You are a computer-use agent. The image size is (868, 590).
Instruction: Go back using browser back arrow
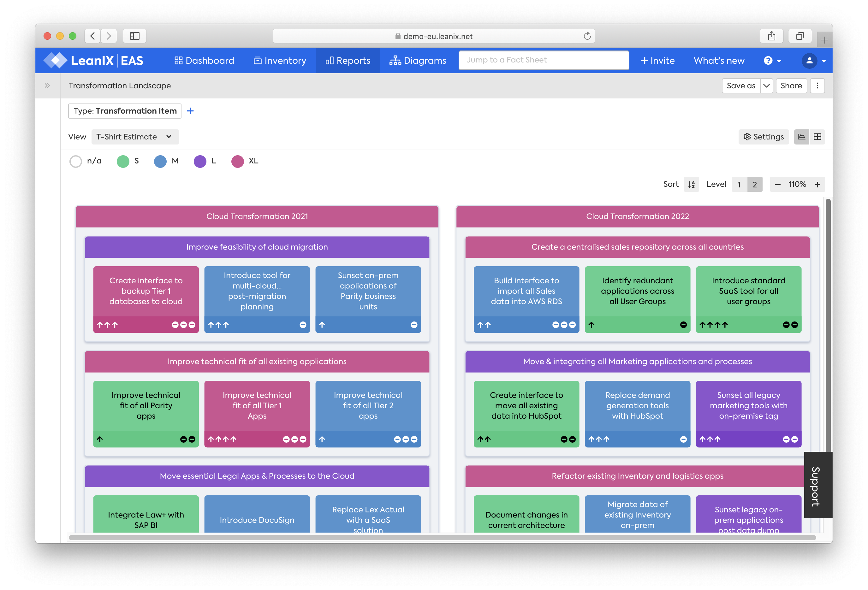[x=92, y=36]
